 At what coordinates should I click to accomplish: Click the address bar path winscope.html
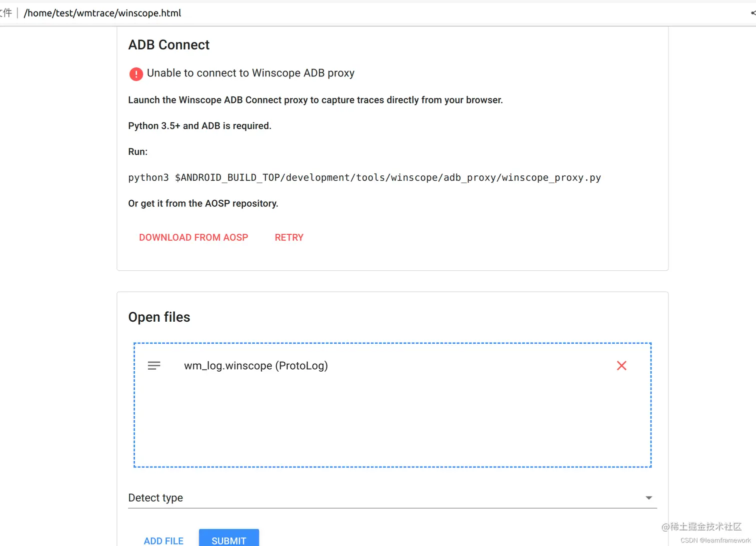coord(102,13)
